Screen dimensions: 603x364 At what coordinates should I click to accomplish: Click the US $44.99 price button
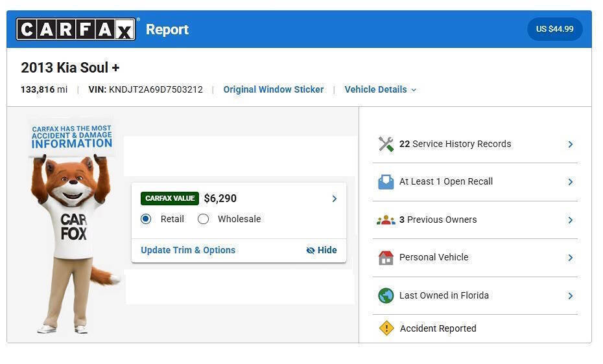(x=554, y=29)
